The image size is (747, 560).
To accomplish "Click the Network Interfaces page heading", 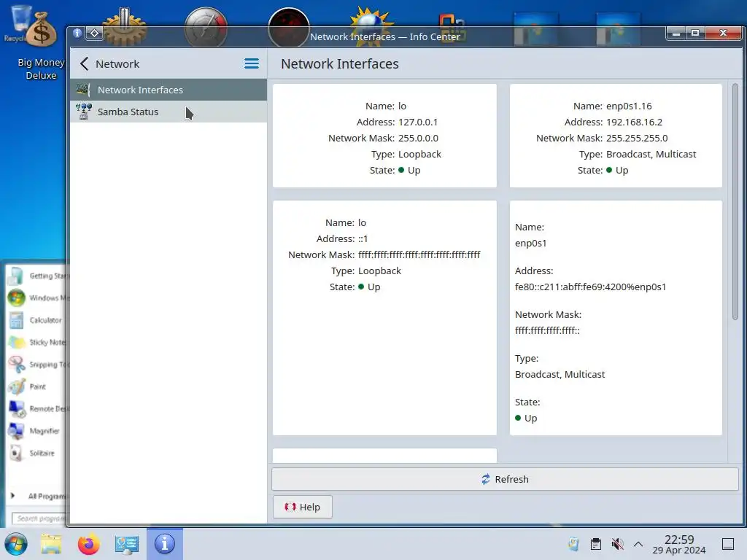I will [x=340, y=64].
